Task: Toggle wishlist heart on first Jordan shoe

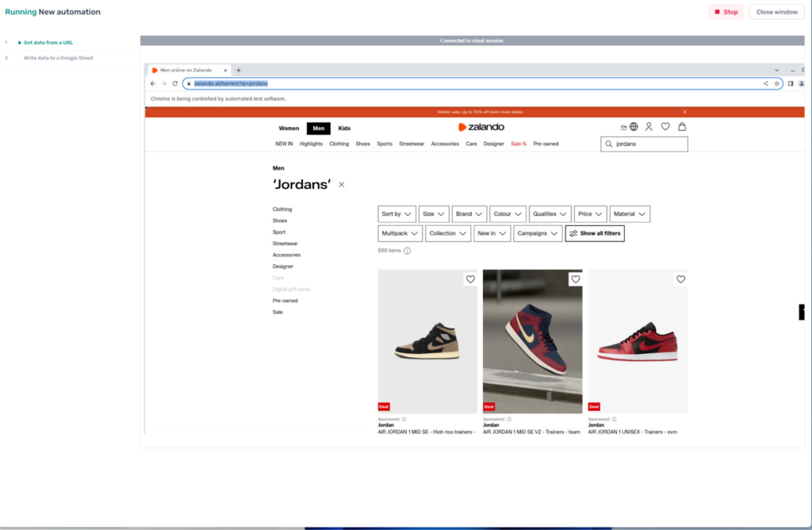Action: pos(470,279)
